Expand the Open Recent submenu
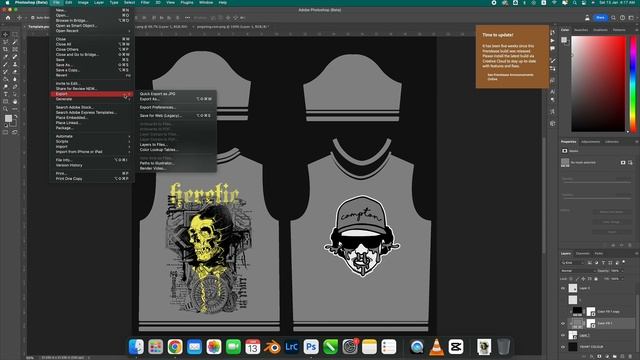 93,31
